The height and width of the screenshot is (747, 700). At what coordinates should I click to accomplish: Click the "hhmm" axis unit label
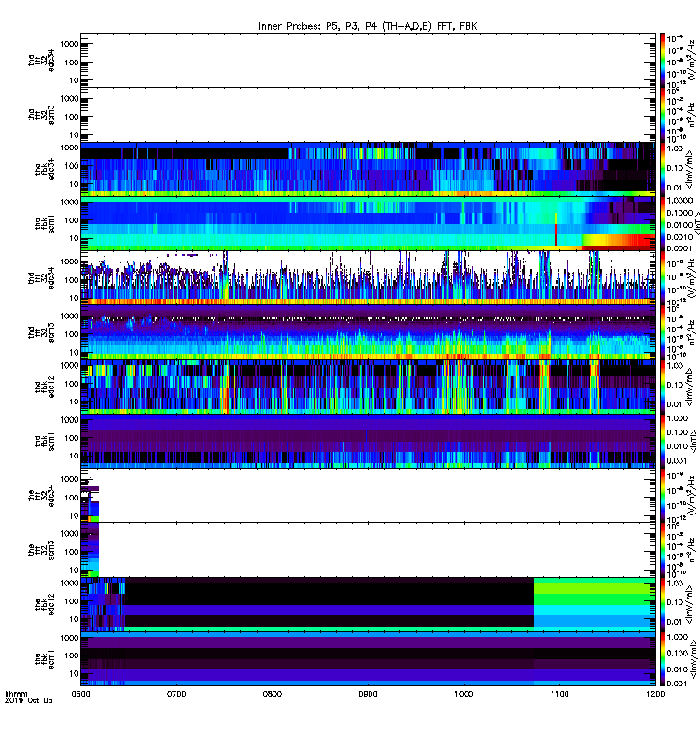click(16, 694)
